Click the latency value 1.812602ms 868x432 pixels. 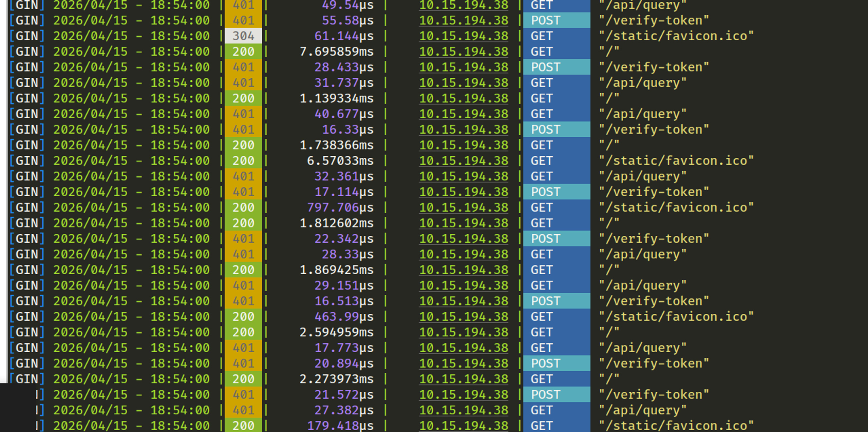click(336, 223)
